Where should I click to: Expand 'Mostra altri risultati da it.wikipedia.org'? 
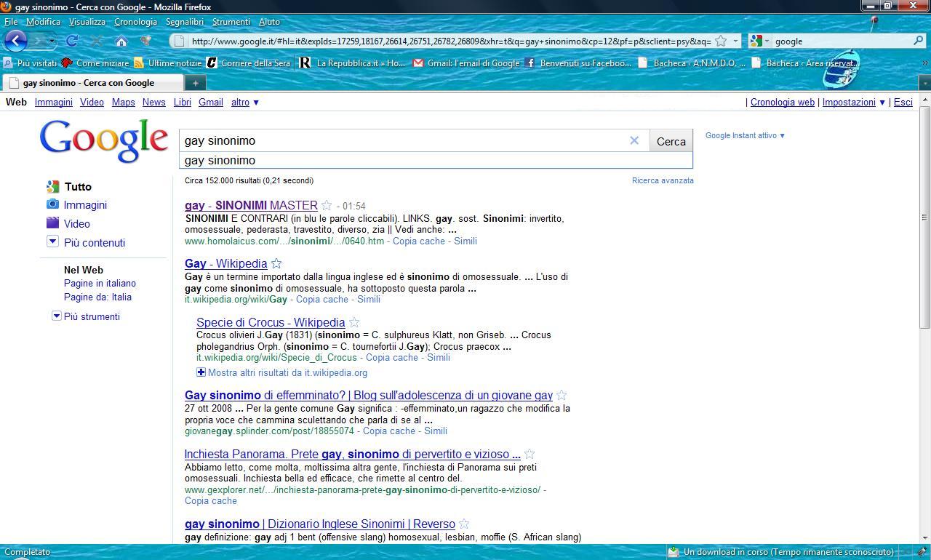(281, 372)
